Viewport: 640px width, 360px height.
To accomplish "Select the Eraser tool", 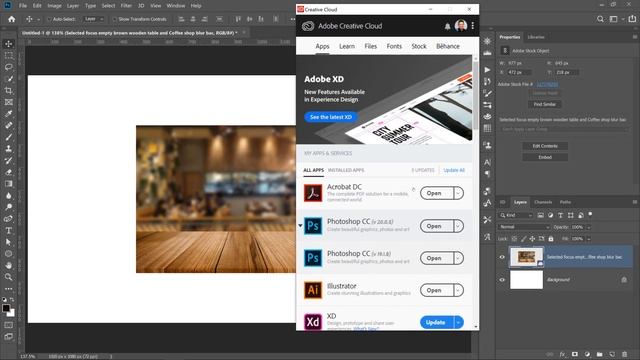I will click(x=9, y=172).
